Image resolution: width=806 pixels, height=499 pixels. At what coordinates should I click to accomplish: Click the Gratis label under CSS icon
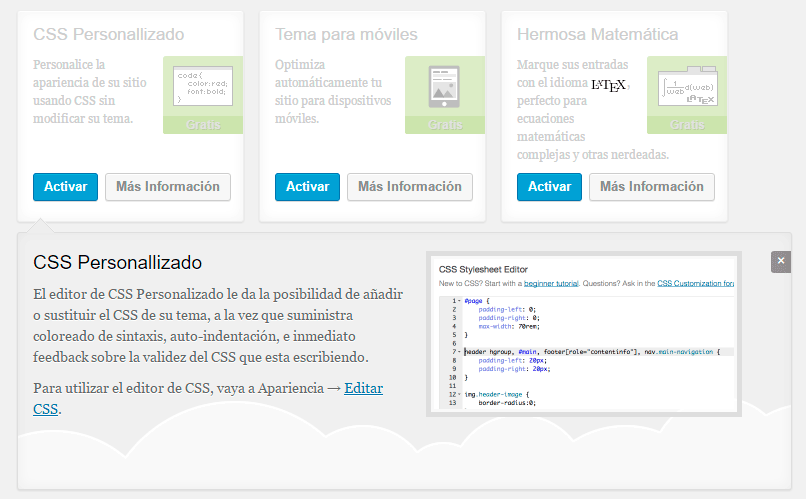203,125
